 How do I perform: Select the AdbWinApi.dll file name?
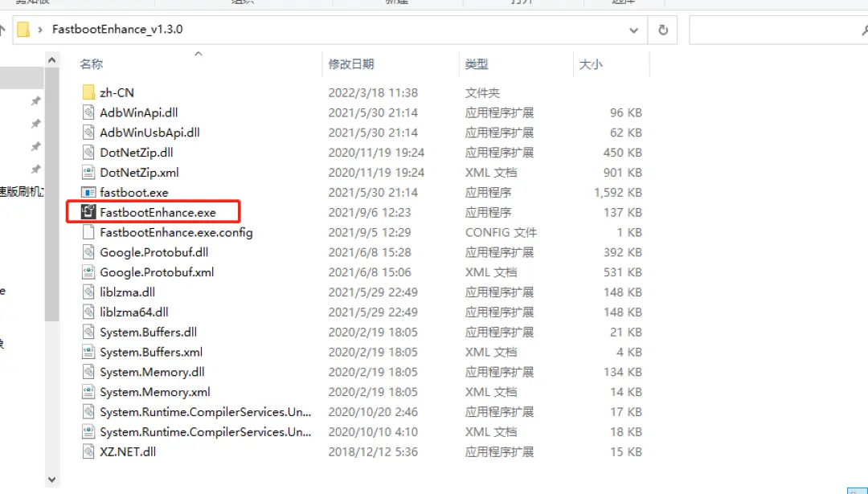(x=138, y=112)
